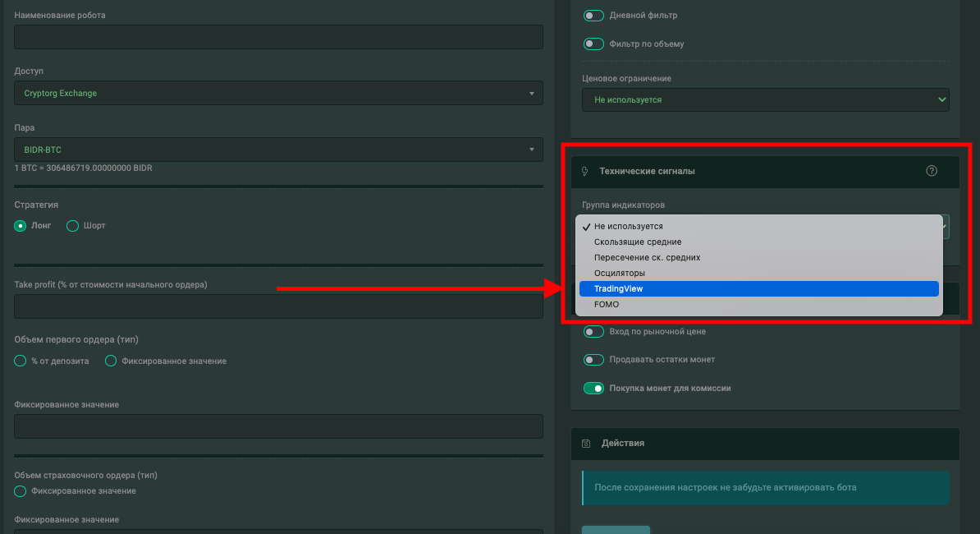Toggle the Дневной фильтр switch
Viewport: 980px width, 534px height.
593,16
